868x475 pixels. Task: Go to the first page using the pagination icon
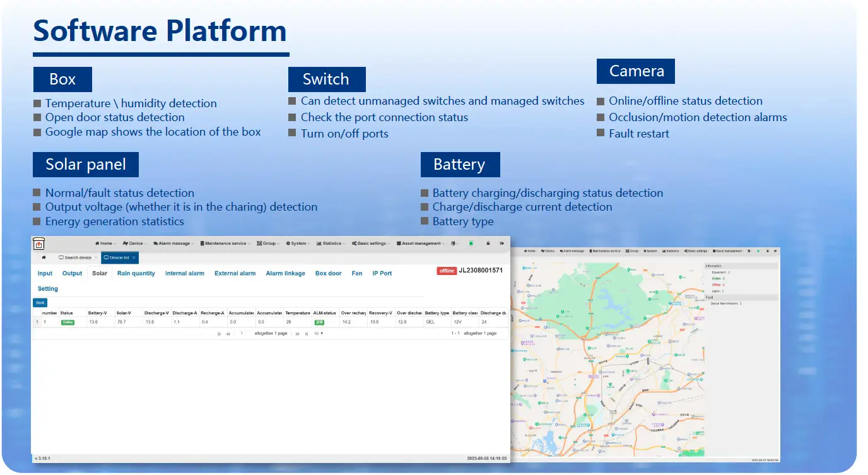[220, 334]
